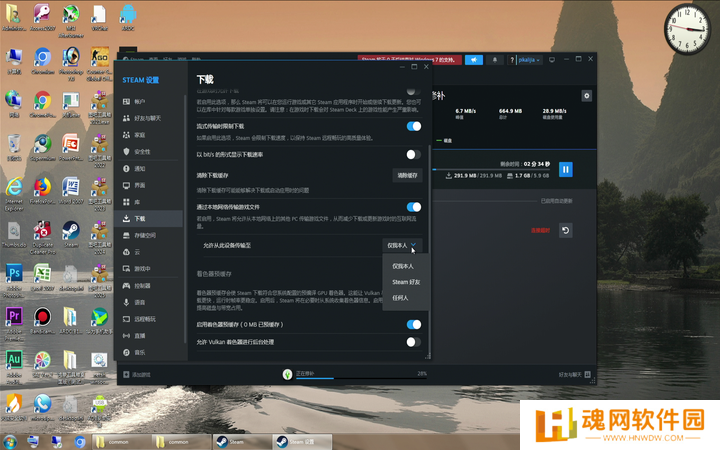This screenshot has height=450, width=720.
Task: Choose Steam 好友 from the dropdown list
Action: pos(406,282)
